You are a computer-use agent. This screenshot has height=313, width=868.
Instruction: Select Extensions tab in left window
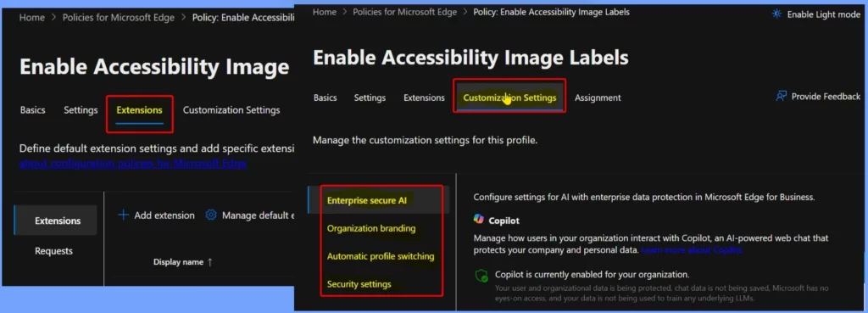click(140, 110)
